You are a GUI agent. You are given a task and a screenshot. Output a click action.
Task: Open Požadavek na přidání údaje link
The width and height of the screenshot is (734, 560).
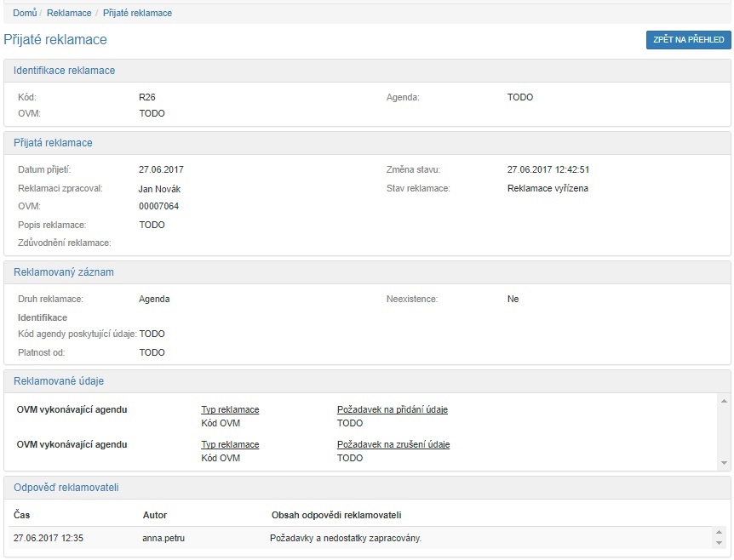392,409
